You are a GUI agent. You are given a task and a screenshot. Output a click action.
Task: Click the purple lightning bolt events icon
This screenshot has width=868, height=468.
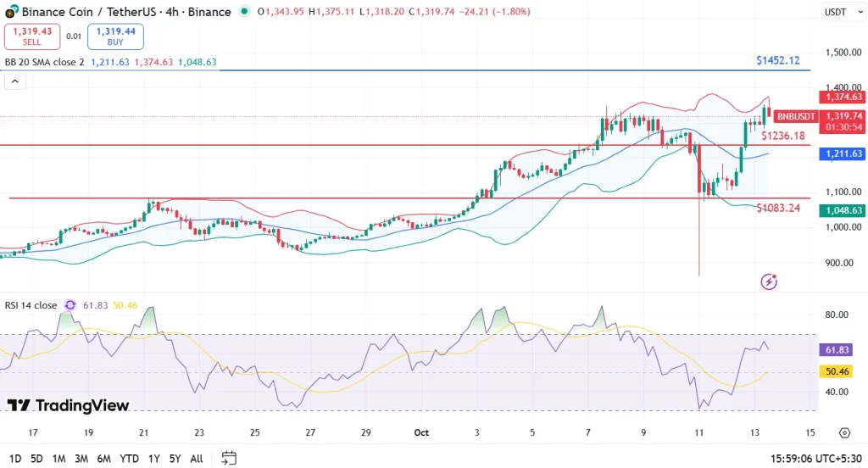click(770, 281)
